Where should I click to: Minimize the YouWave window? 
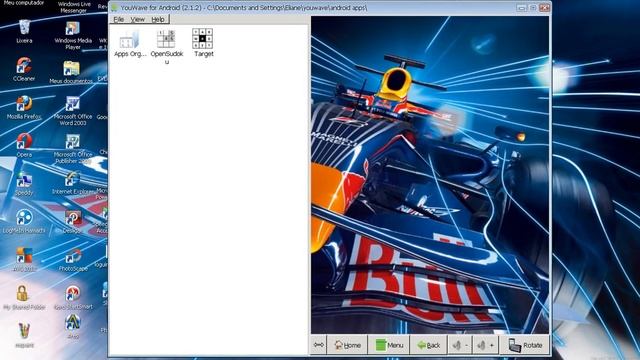click(x=521, y=8)
